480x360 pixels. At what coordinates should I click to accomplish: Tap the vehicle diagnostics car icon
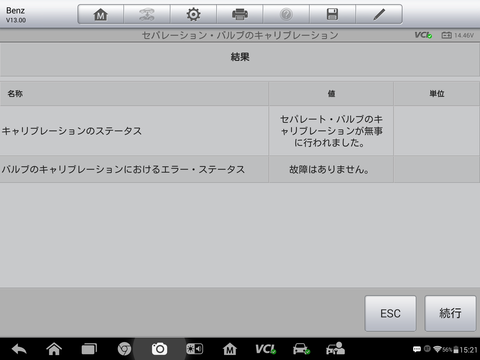point(301,349)
